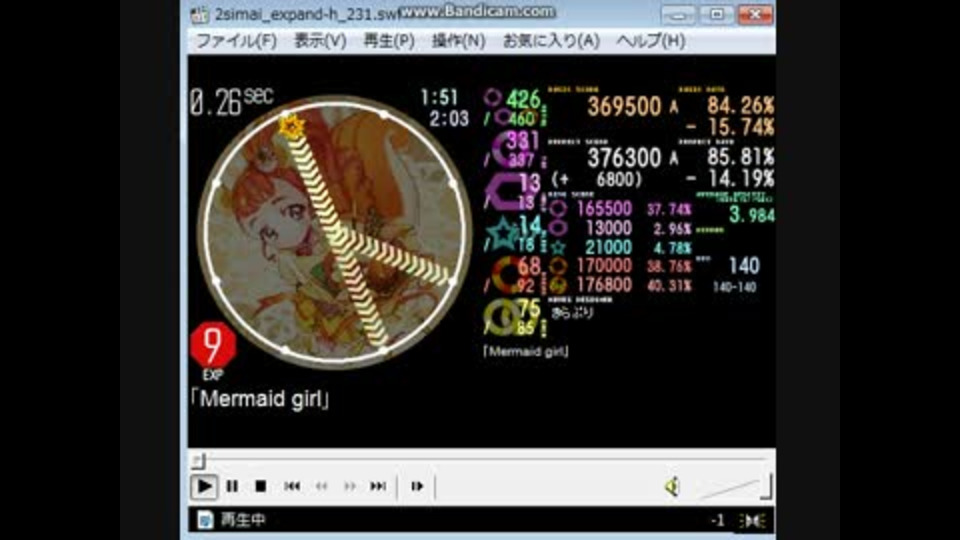
Task: Click the Play button
Action: [x=204, y=487]
